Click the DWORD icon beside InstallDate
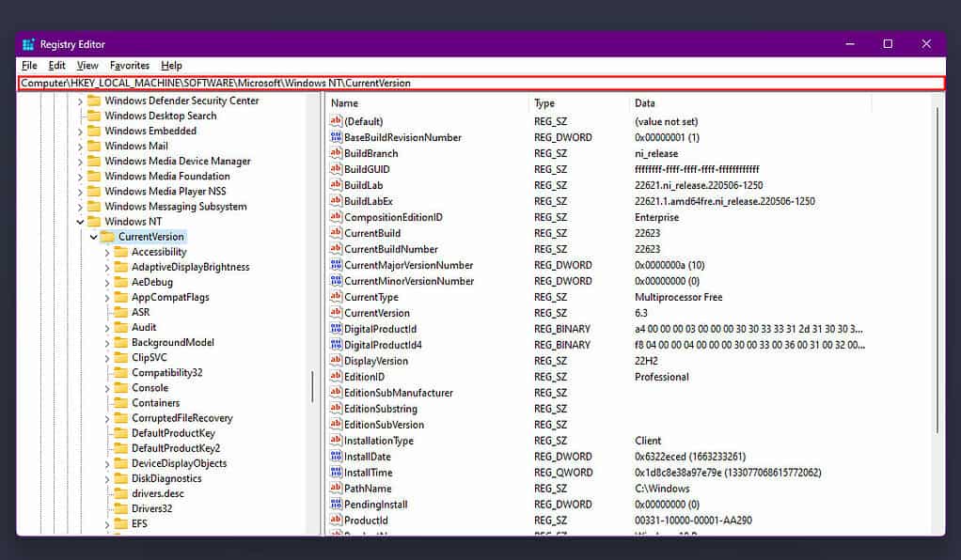961x560 pixels. 336,457
